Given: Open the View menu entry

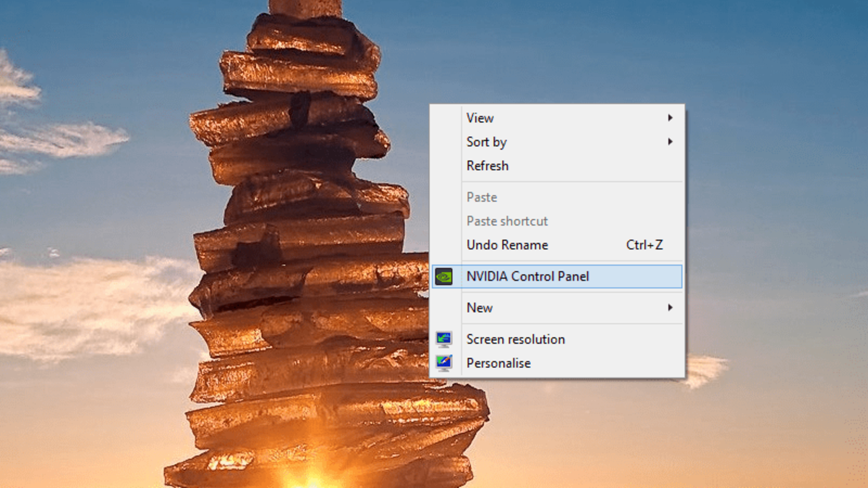Looking at the screenshot, I should (x=557, y=118).
